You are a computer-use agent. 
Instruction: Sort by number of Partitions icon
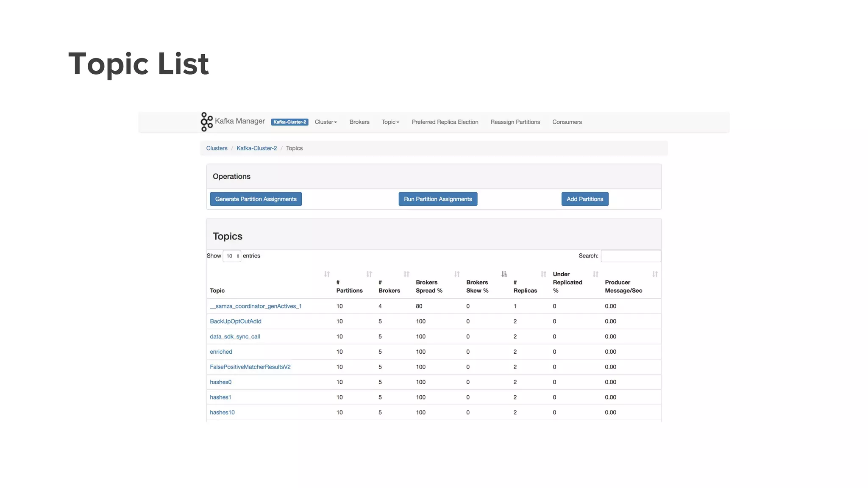coord(369,274)
